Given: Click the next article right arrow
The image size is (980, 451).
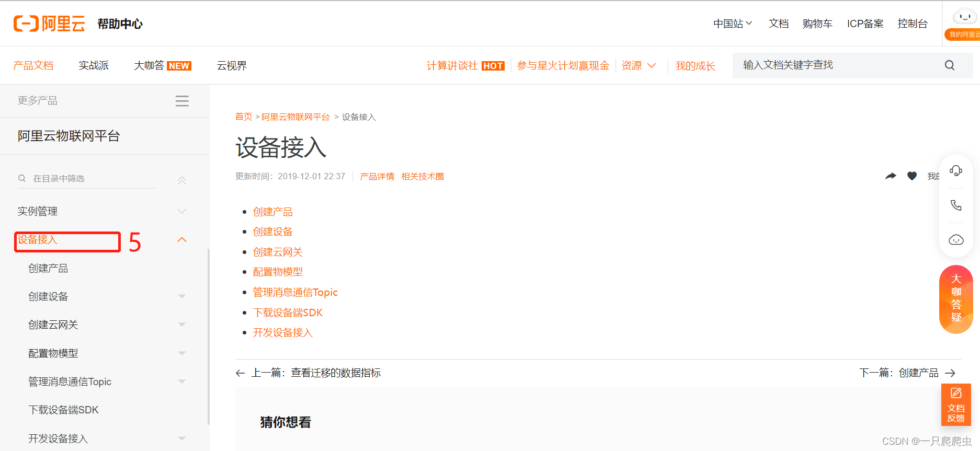Looking at the screenshot, I should point(950,373).
